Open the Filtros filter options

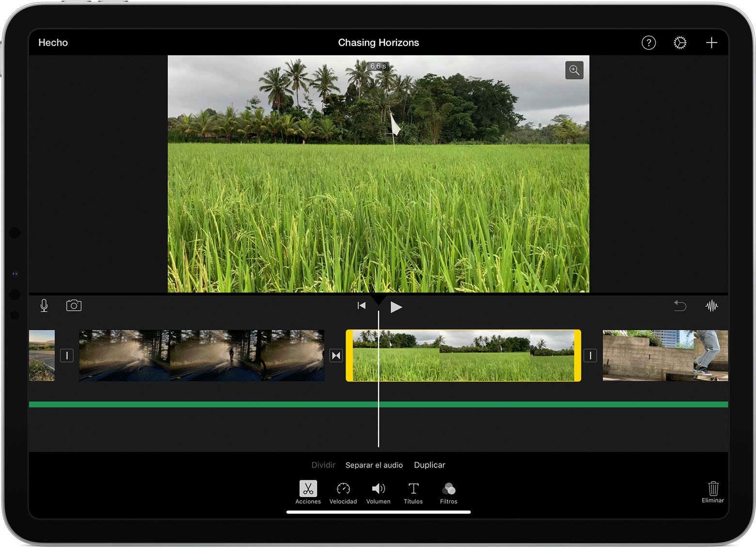coord(449,492)
